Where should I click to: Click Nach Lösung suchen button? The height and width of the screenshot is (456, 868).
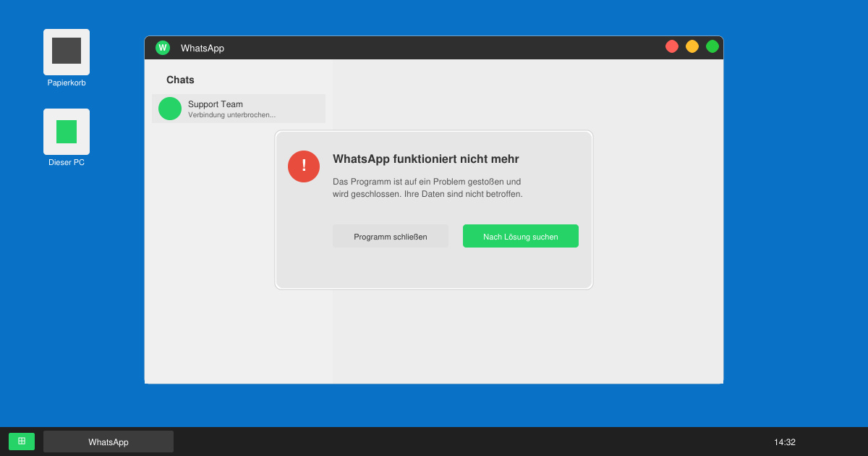[x=521, y=236]
